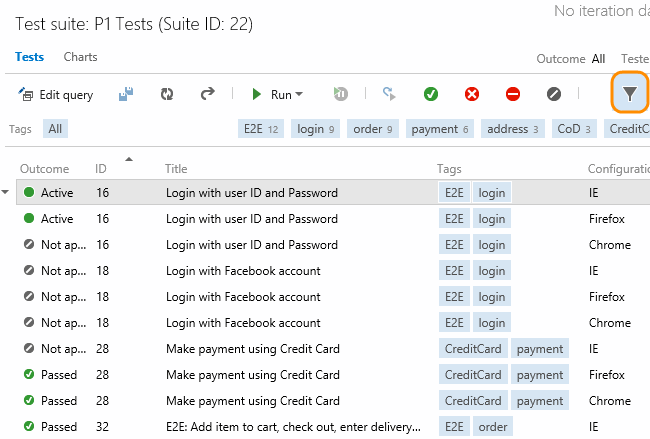This screenshot has height=439, width=650.
Task: Select the Tests tab
Action: point(29,57)
